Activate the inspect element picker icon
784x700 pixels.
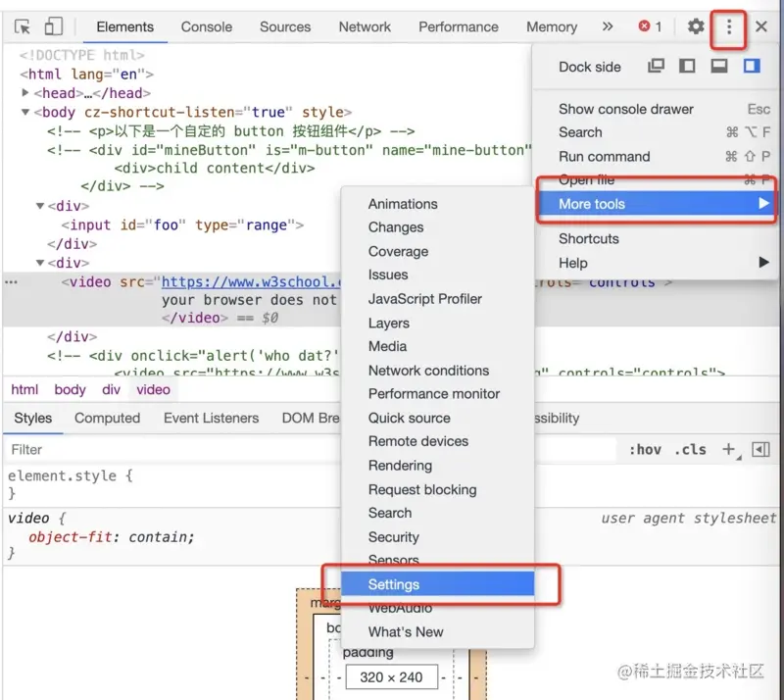pyautogui.click(x=23, y=26)
